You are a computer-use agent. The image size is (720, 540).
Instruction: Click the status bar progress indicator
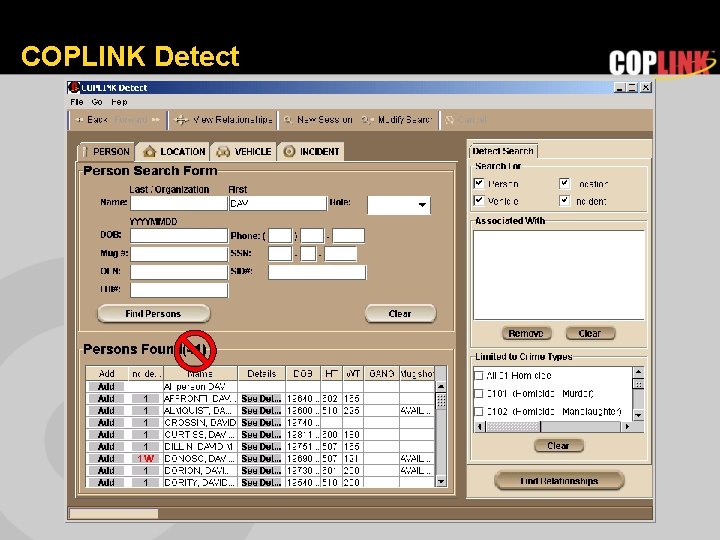[113, 513]
